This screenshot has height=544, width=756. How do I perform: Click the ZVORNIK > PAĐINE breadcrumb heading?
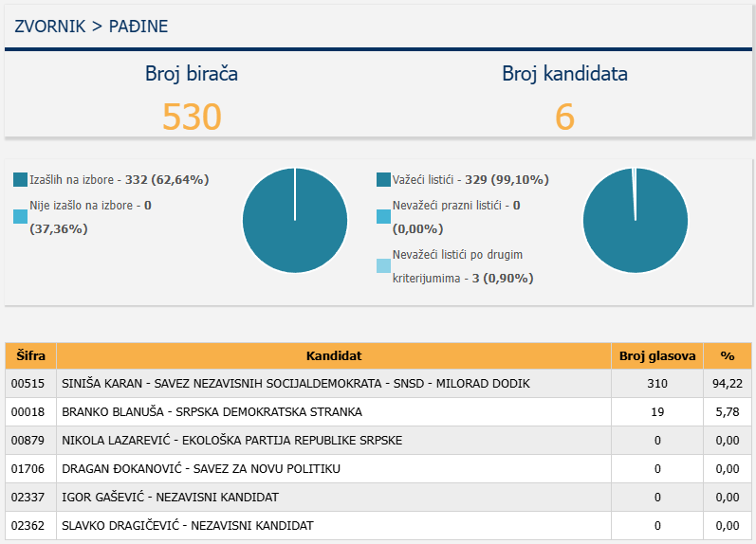91,27
